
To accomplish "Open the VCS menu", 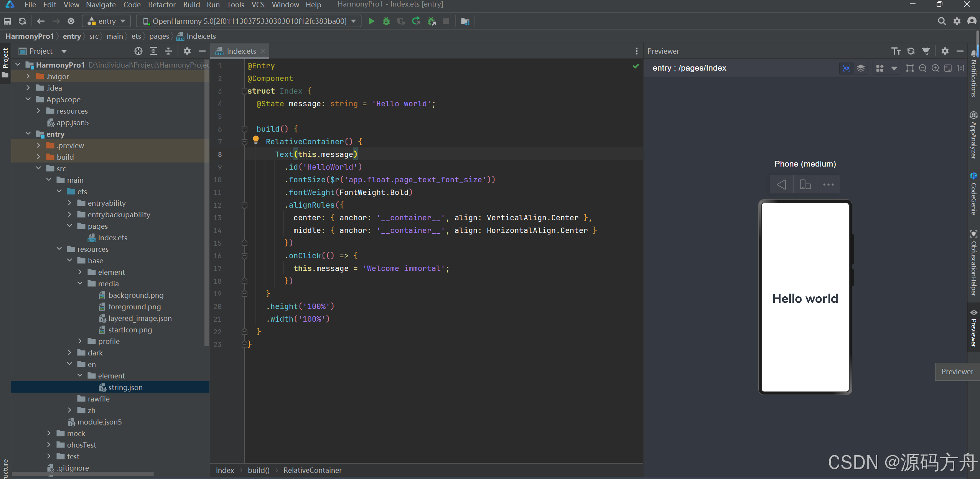I will tap(258, 5).
